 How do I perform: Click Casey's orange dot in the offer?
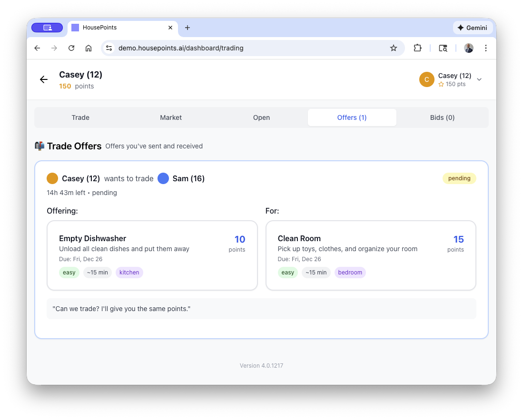coord(52,178)
